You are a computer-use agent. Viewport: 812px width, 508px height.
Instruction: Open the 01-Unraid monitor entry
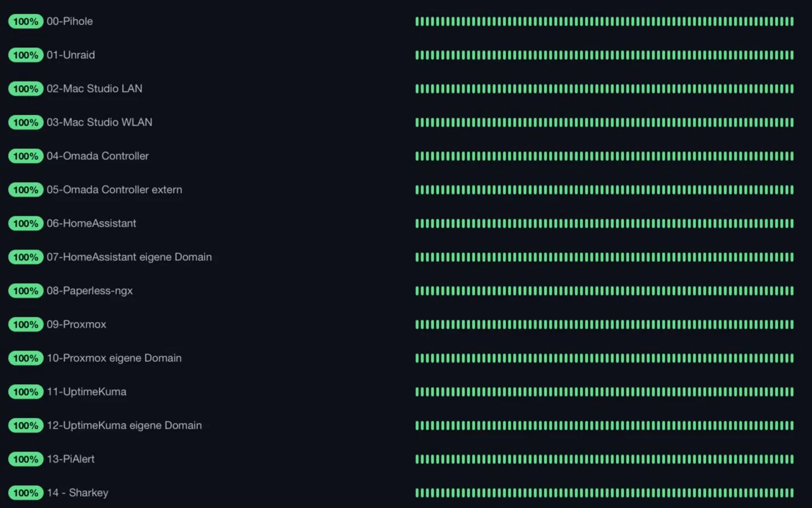tap(71, 55)
